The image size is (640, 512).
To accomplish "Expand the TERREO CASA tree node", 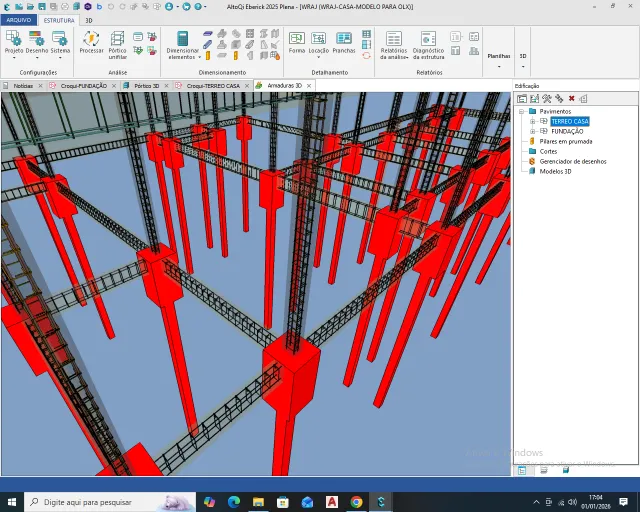I will click(x=532, y=121).
